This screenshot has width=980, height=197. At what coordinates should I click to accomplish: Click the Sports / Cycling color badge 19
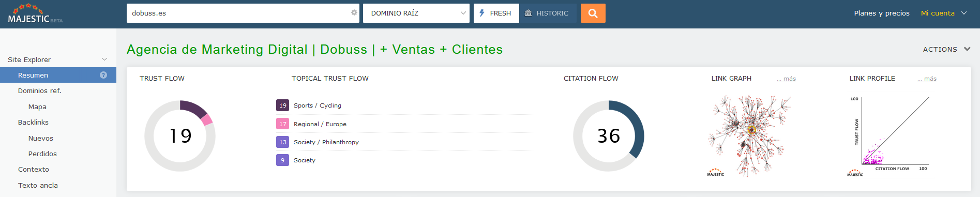[282, 105]
